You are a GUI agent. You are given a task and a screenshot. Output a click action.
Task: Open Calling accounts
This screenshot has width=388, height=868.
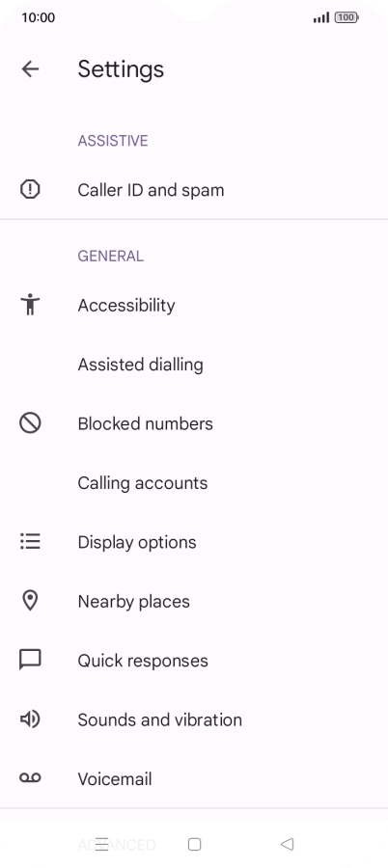[x=194, y=483]
